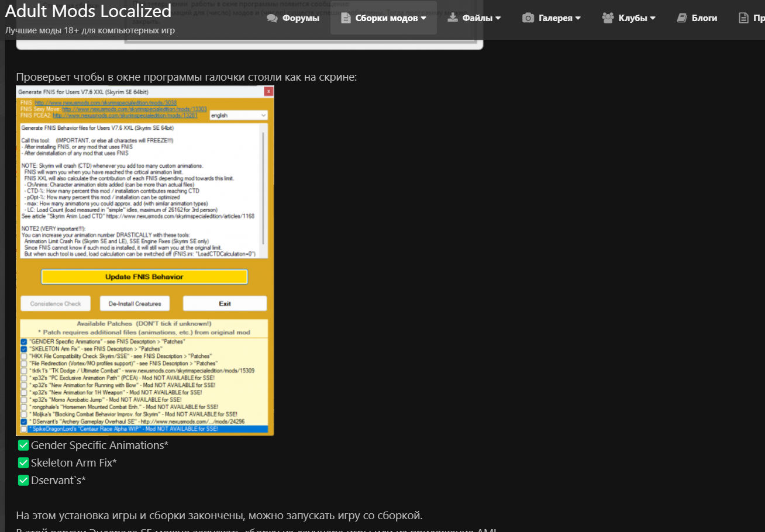Click the Форумы chat bubble icon
The height and width of the screenshot is (532, 765).
click(x=272, y=18)
